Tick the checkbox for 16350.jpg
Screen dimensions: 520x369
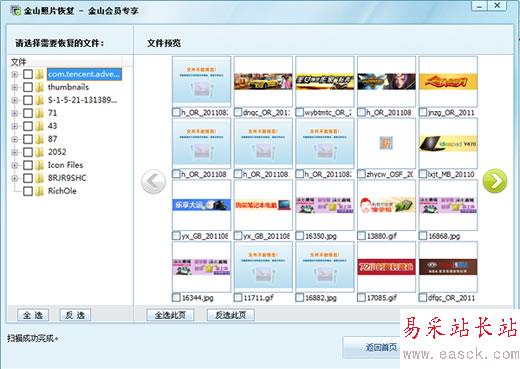[300, 236]
